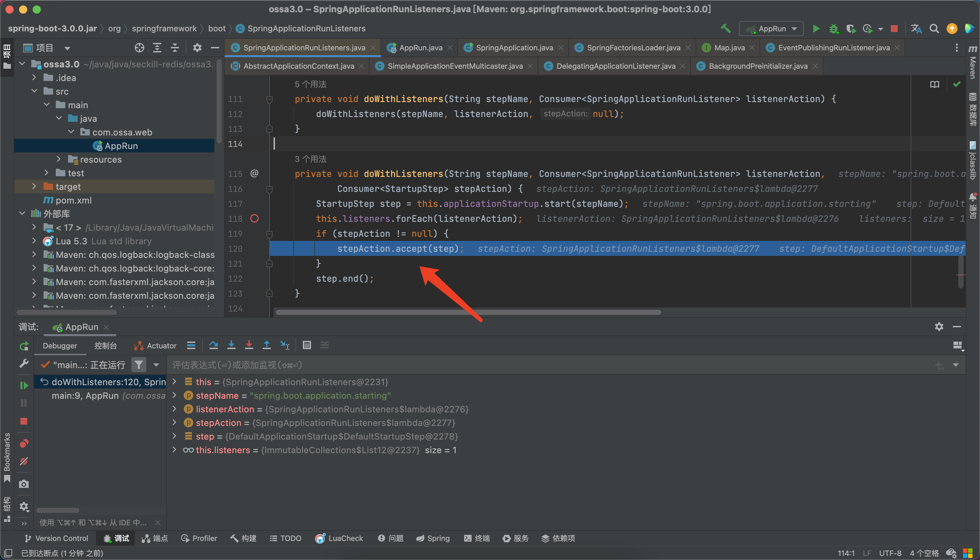Image resolution: width=980 pixels, height=560 pixels.
Task: Expand Lua 5.3 library node
Action: tap(34, 241)
